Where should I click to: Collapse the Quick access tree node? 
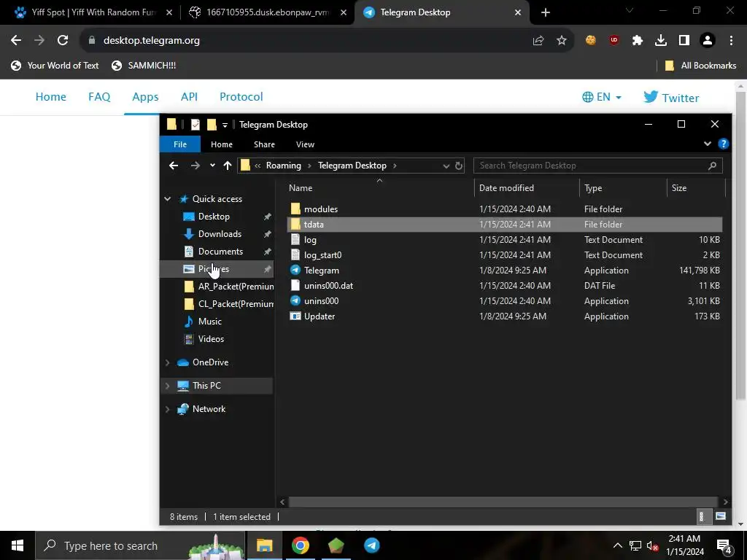(168, 199)
